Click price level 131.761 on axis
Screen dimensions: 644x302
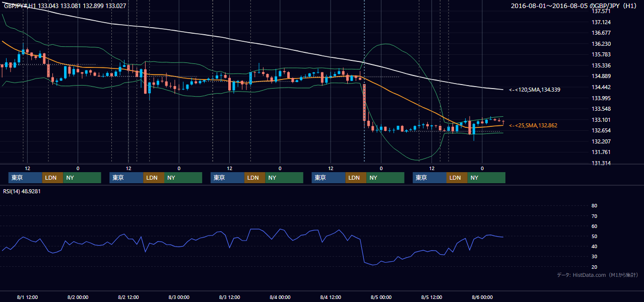coord(601,152)
